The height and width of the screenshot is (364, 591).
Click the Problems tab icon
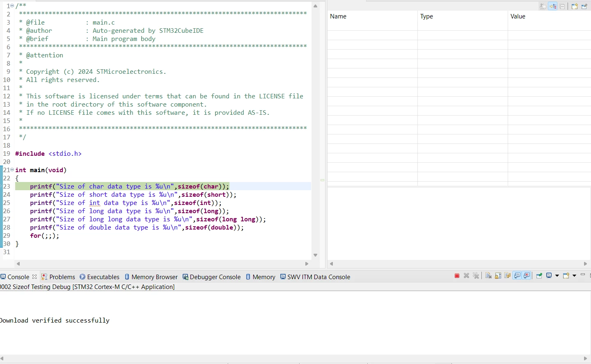click(x=44, y=277)
